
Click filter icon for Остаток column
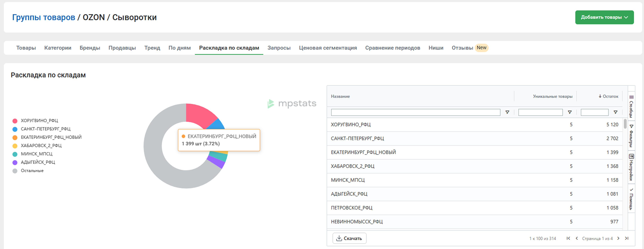[x=615, y=112]
